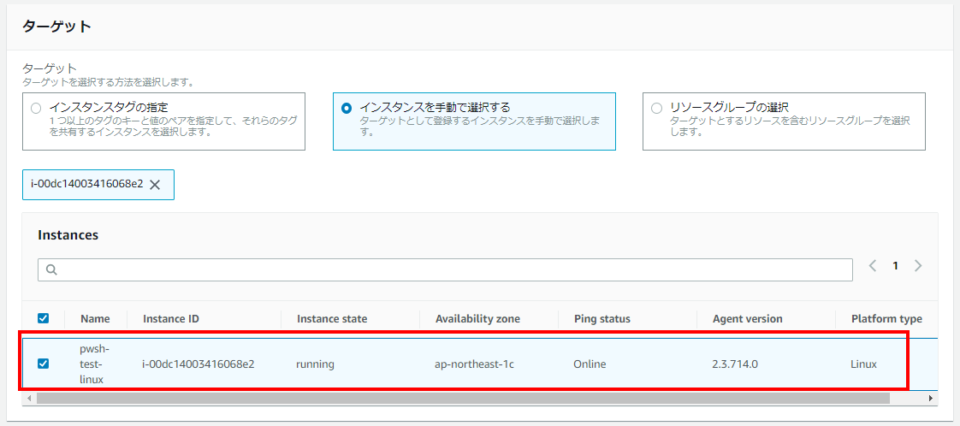Viewport: 960px width, 426px height.
Task: Remove the i-00dc14003416068e2 selection tag
Action: pos(155,184)
